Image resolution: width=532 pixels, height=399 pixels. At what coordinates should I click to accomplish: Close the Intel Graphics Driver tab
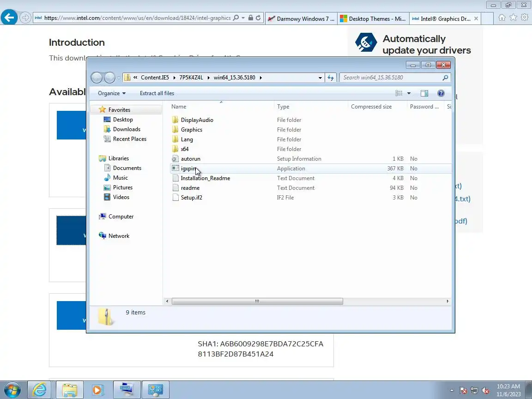point(476,18)
